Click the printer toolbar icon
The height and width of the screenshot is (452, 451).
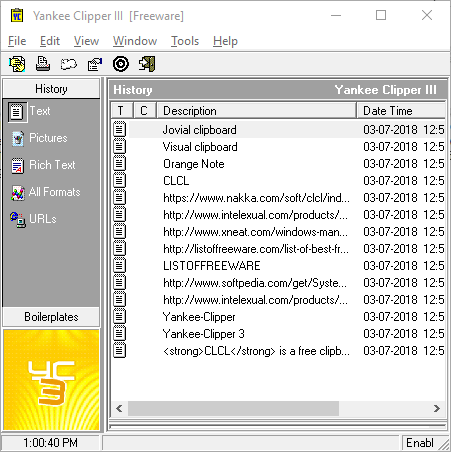pyautogui.click(x=43, y=64)
